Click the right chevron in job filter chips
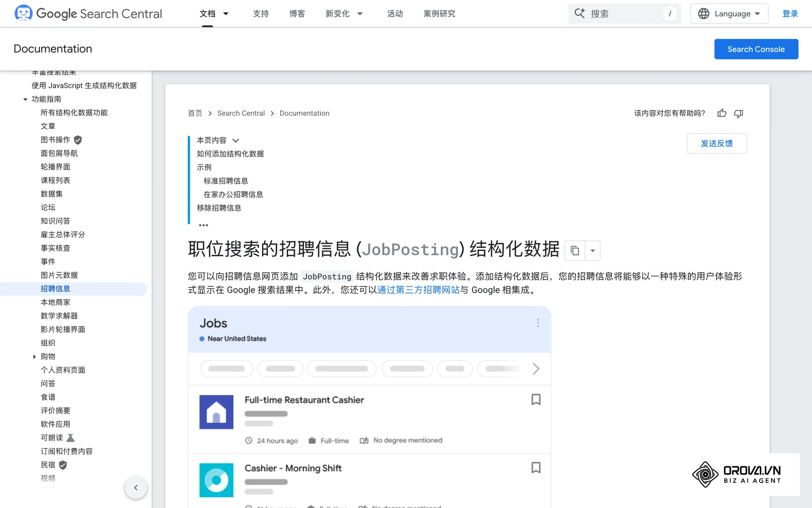 coord(536,369)
